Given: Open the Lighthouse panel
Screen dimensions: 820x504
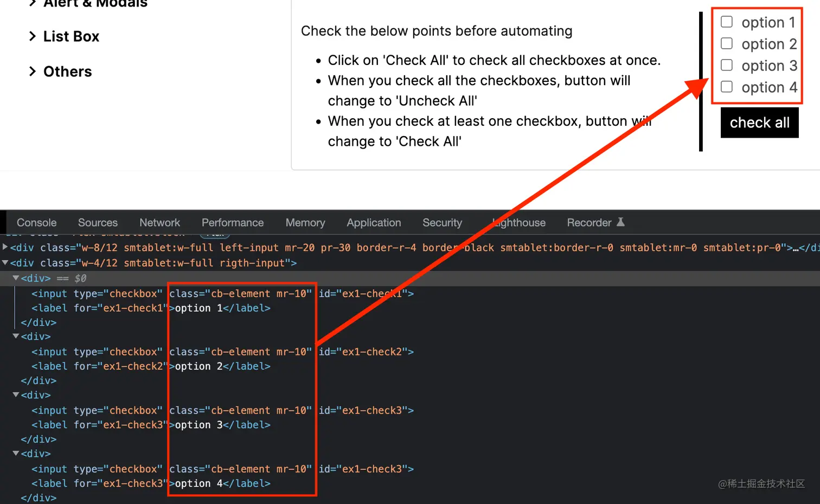Looking at the screenshot, I should [x=518, y=223].
